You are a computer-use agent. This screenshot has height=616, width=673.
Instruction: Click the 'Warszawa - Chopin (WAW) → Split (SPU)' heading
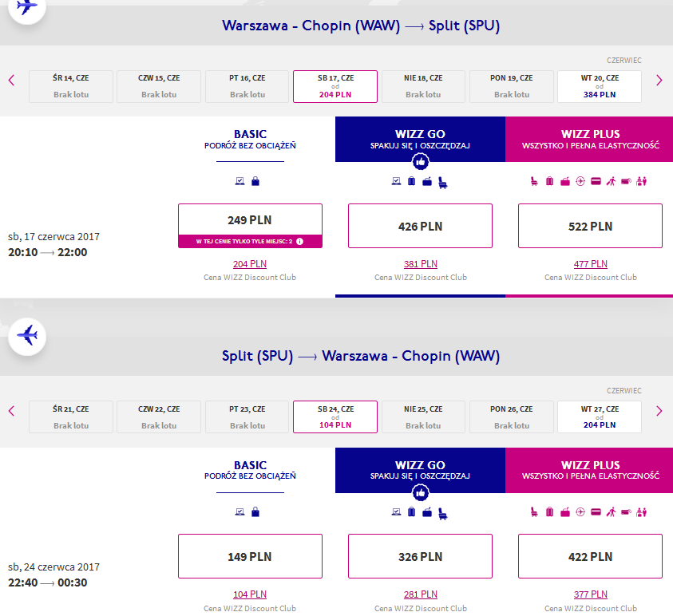(361, 26)
